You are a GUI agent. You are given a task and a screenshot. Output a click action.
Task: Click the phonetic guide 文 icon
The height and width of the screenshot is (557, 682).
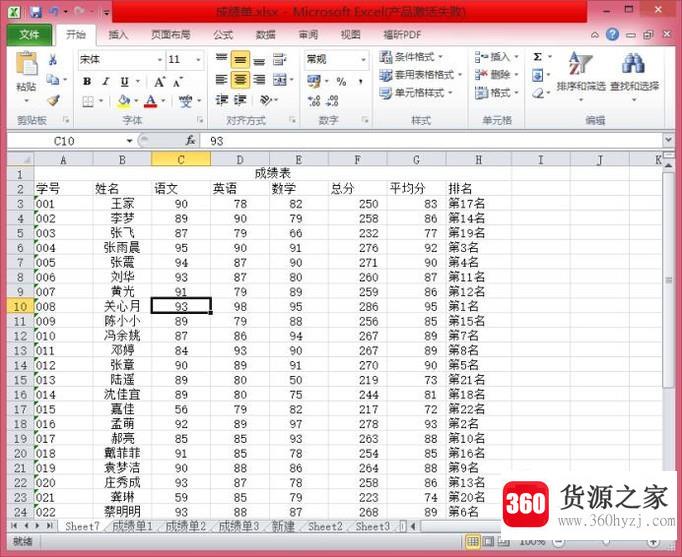click(x=186, y=101)
